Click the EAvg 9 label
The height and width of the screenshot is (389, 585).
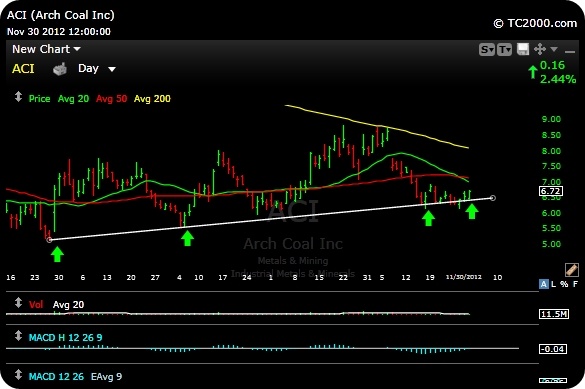[x=106, y=377]
